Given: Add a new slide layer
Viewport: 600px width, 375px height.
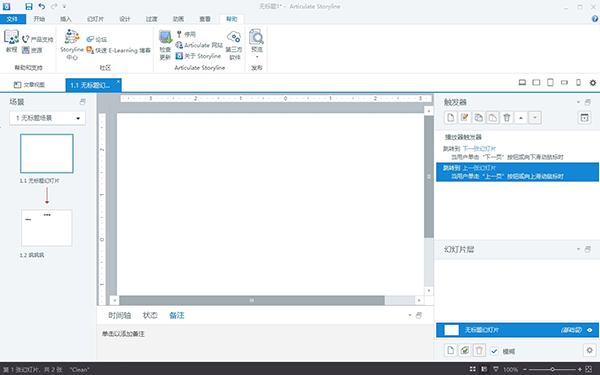Looking at the screenshot, I should (450, 350).
